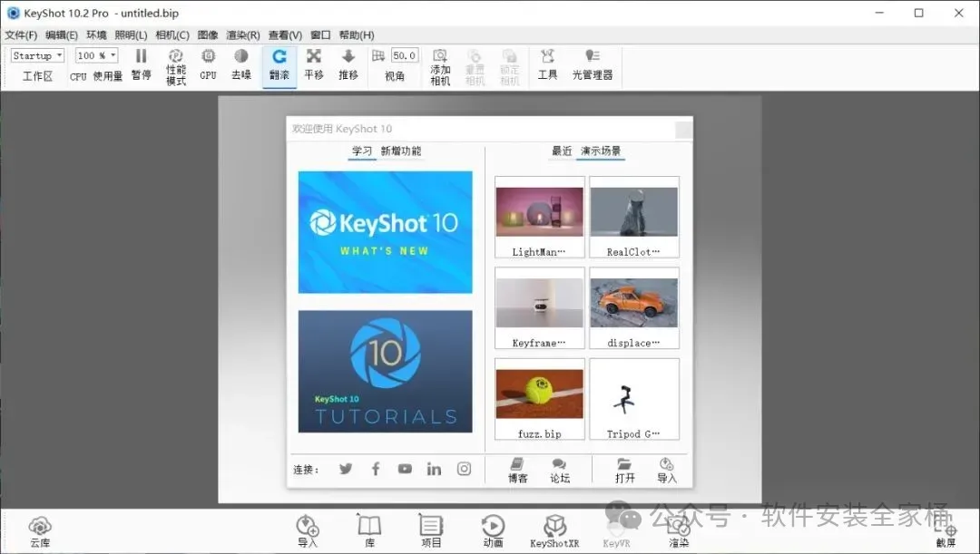This screenshot has height=554, width=980.
Task: Open the Render (渲染) dialog
Action: coord(679,532)
